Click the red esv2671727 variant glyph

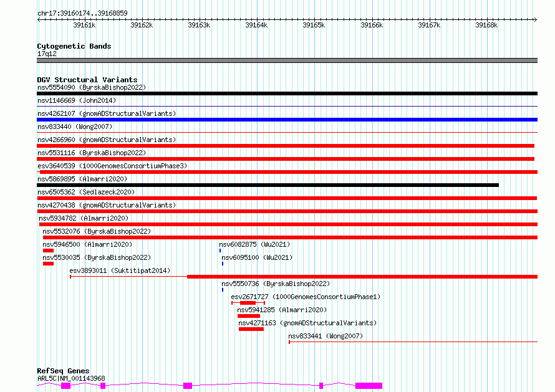[x=248, y=303]
